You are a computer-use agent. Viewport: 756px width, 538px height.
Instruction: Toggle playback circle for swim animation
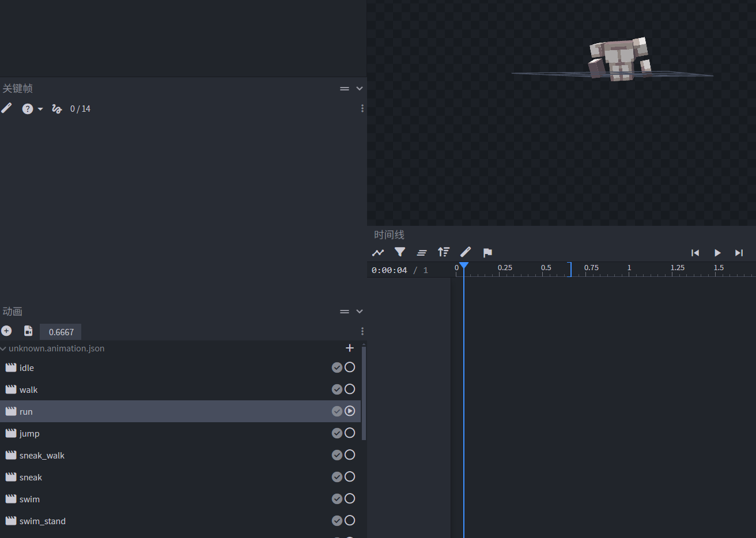(x=350, y=499)
